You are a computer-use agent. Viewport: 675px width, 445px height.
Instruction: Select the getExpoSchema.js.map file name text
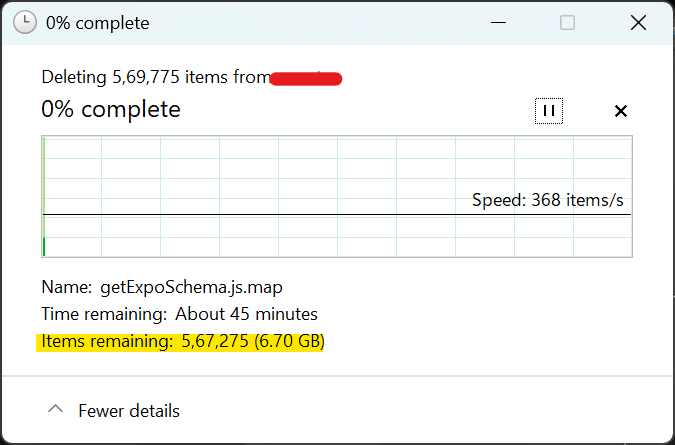coord(191,287)
